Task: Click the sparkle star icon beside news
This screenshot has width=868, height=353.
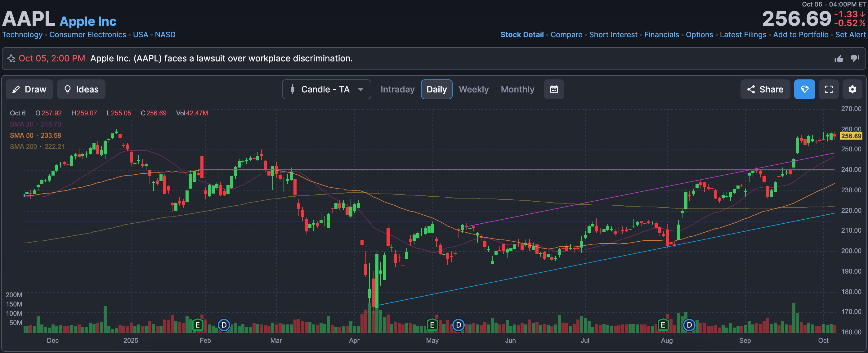Action: pyautogui.click(x=11, y=59)
